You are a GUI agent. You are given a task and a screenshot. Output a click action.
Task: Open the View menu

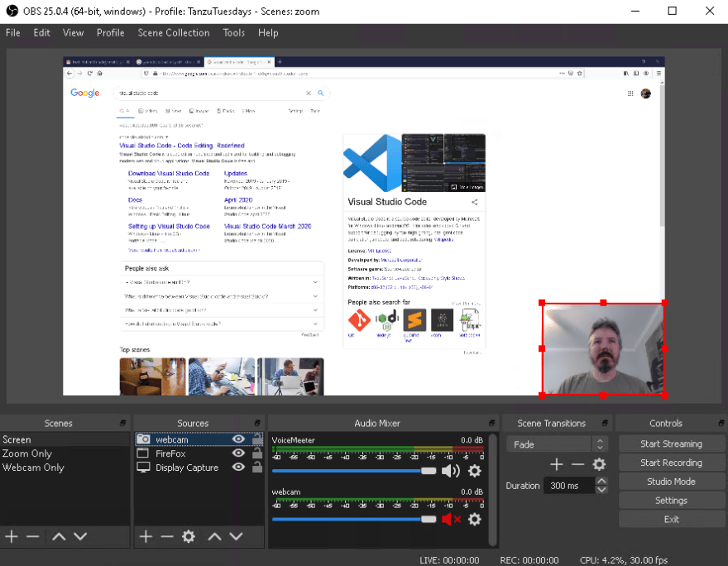click(x=74, y=33)
